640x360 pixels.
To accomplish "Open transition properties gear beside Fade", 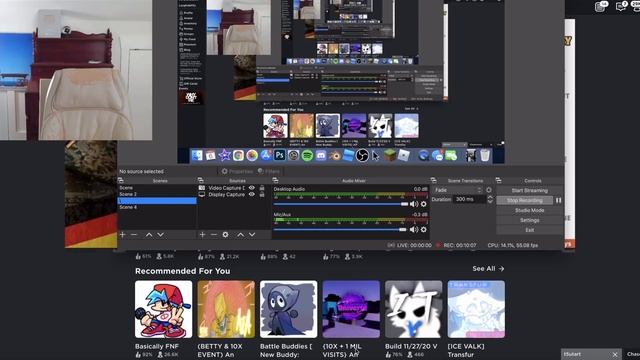I will point(489,190).
